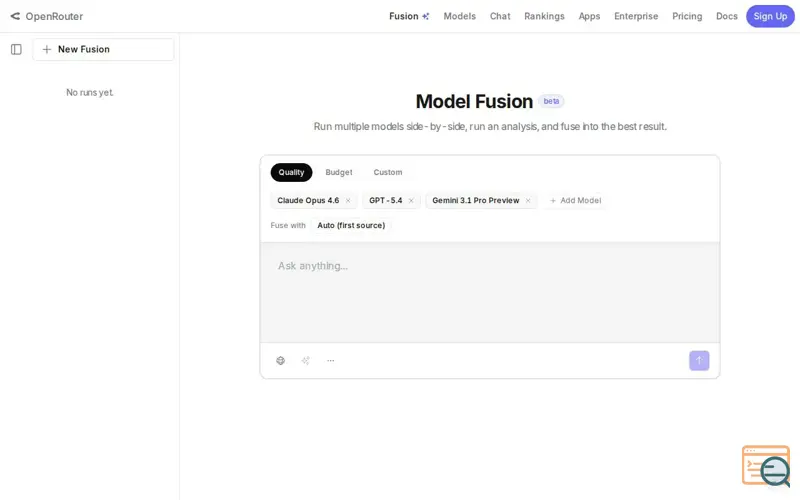Open Docs page
The width and height of the screenshot is (800, 500).
point(727,16)
